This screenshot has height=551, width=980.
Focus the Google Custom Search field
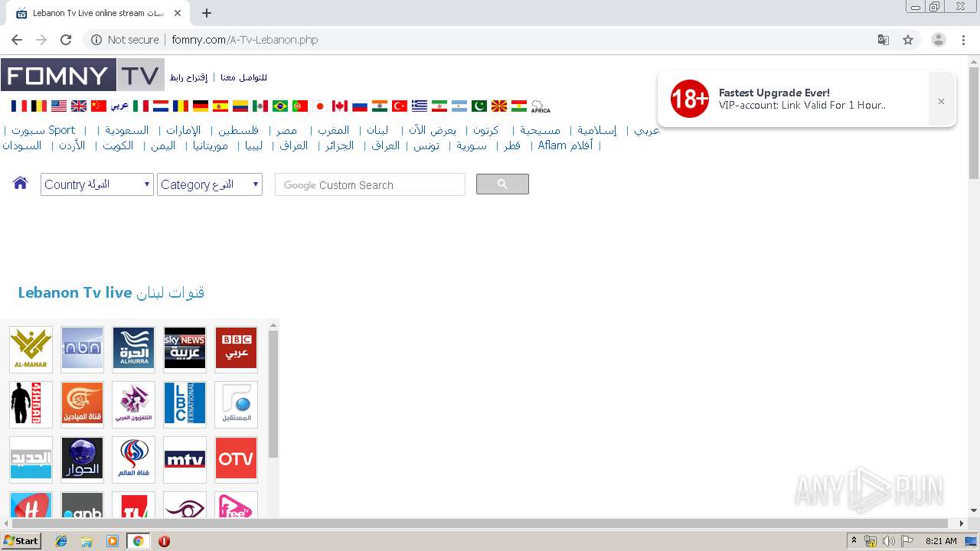[x=370, y=184]
